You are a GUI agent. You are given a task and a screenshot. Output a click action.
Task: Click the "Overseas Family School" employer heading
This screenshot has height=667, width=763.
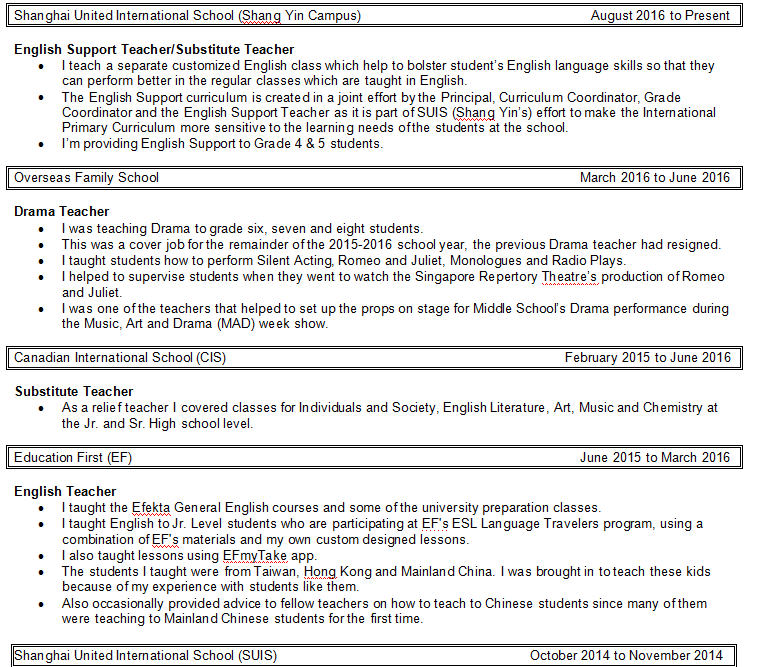coord(86,178)
